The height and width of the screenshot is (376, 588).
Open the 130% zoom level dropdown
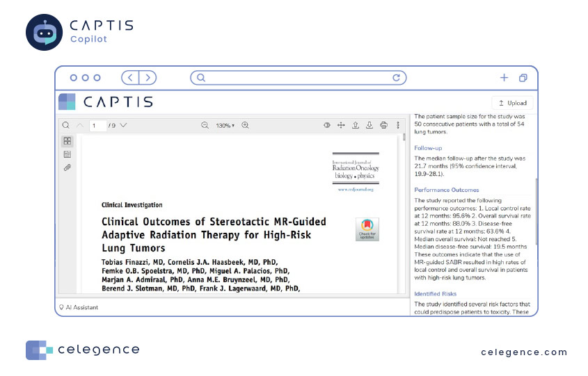click(x=225, y=126)
